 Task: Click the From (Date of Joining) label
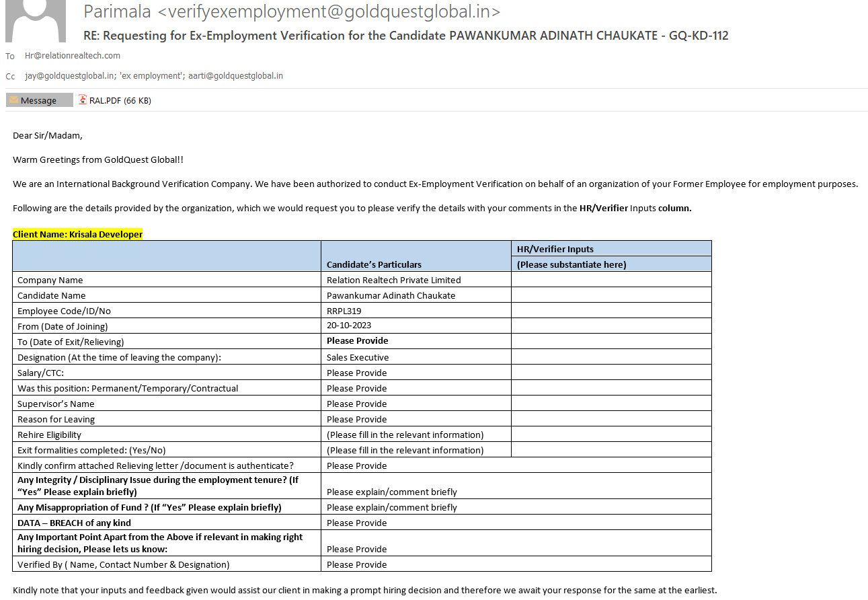click(63, 326)
